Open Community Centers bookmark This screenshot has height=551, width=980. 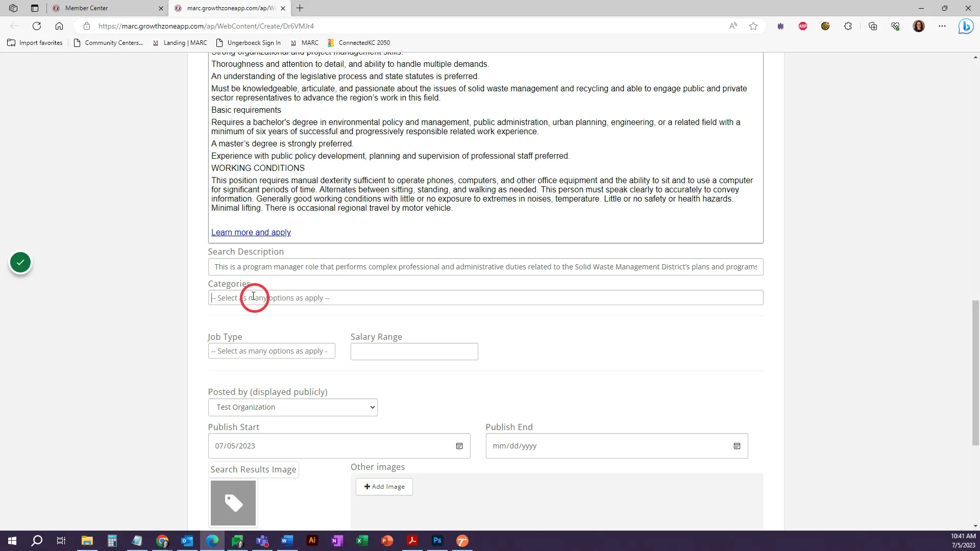click(x=109, y=43)
